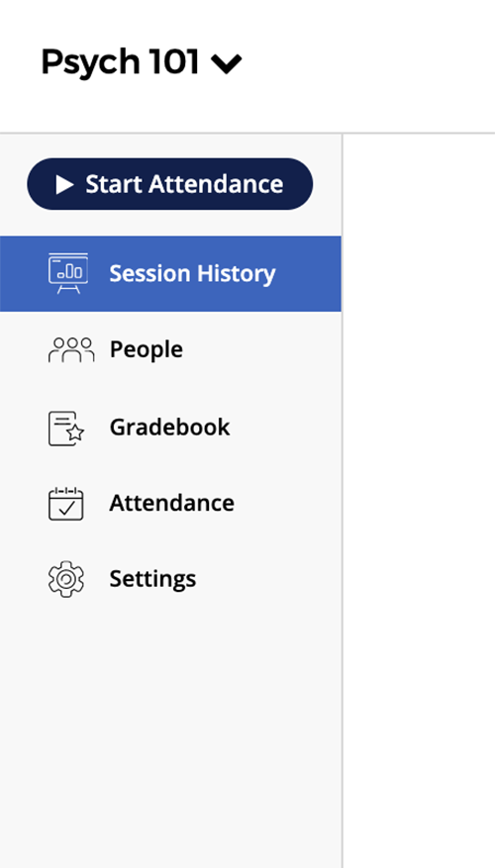Image resolution: width=495 pixels, height=868 pixels.
Task: Click the Session History presentation board icon
Action: click(68, 273)
